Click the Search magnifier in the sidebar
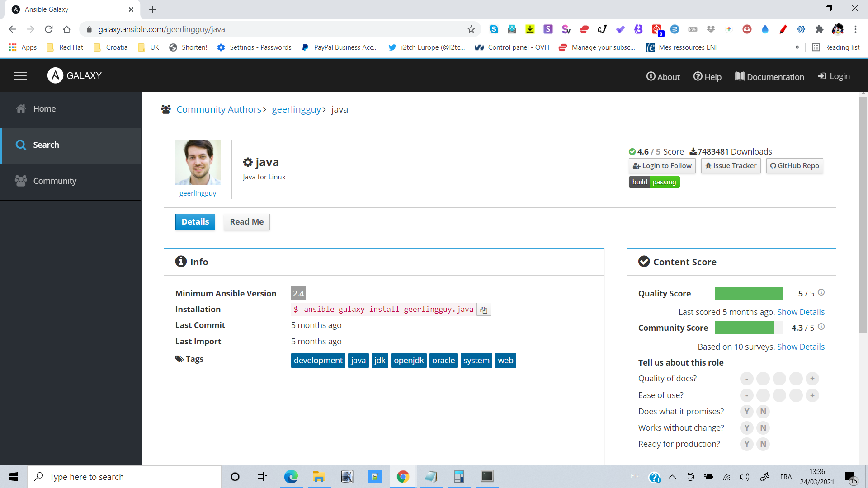Viewport: 868px width, 488px height. [x=21, y=145]
